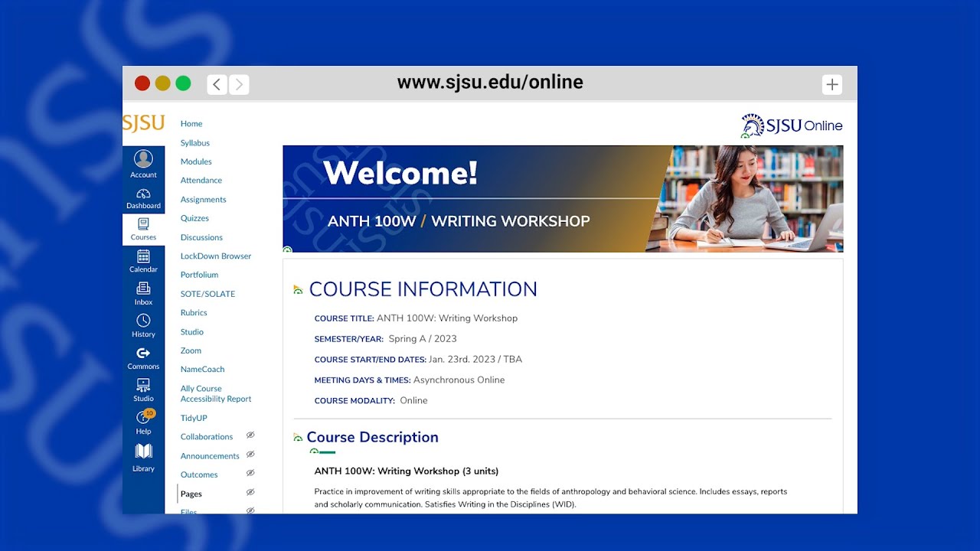This screenshot has width=980, height=551.
Task: Click the Welcome banner image
Action: 563,199
